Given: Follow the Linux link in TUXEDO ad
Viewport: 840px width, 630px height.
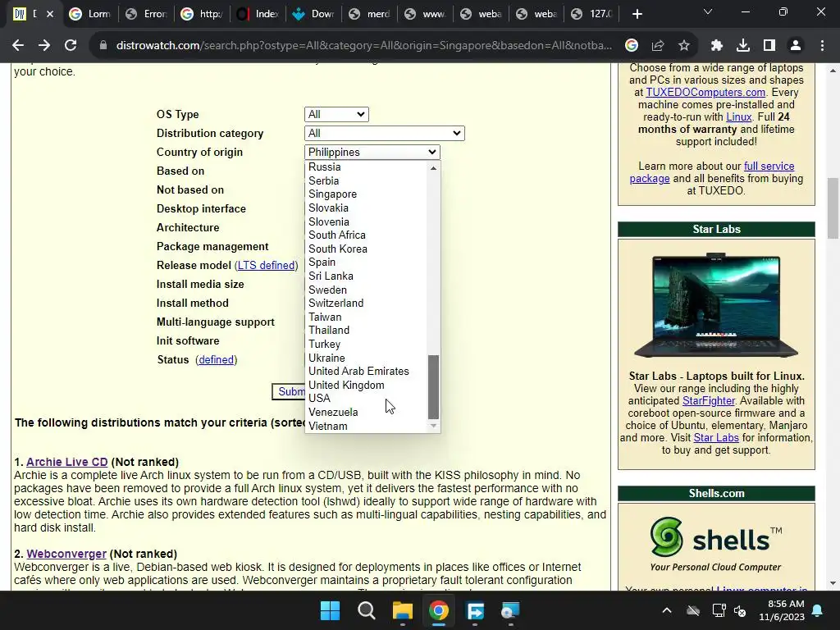Looking at the screenshot, I should [739, 116].
